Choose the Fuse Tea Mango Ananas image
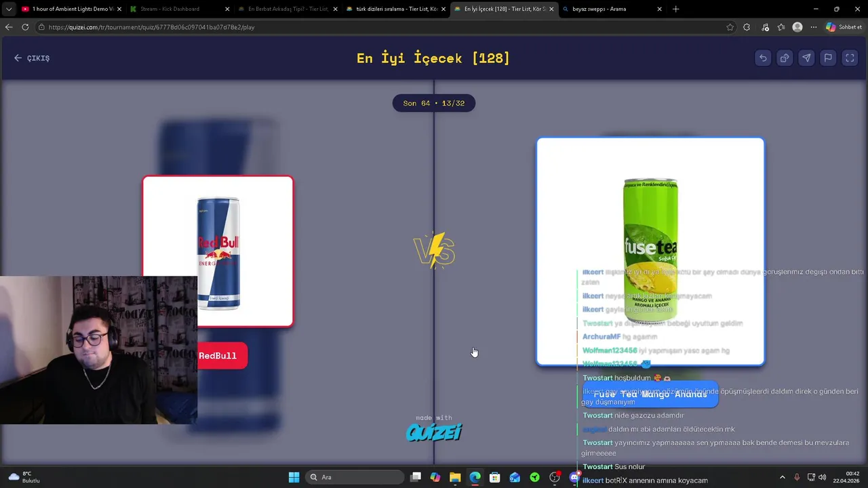The image size is (868, 488). coord(650,251)
